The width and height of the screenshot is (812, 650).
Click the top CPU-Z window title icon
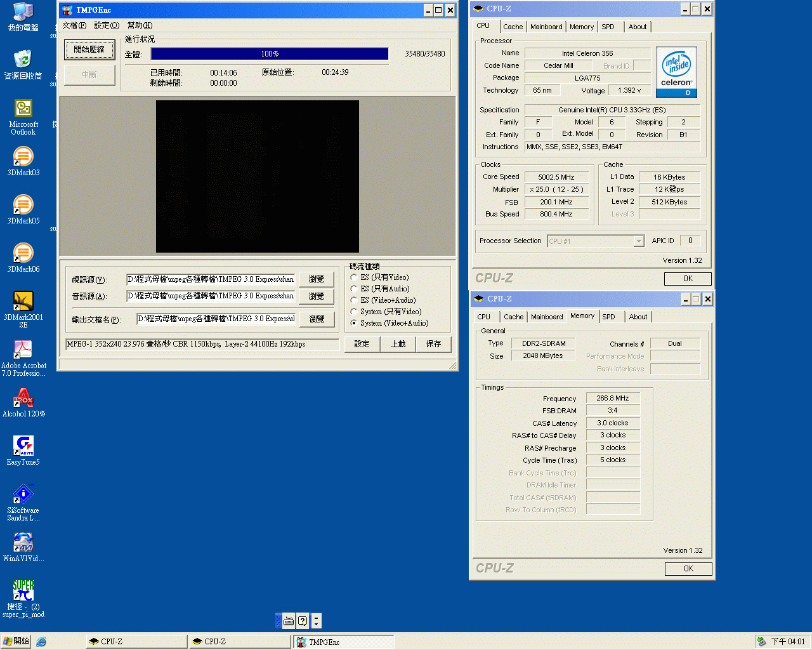pyautogui.click(x=479, y=9)
